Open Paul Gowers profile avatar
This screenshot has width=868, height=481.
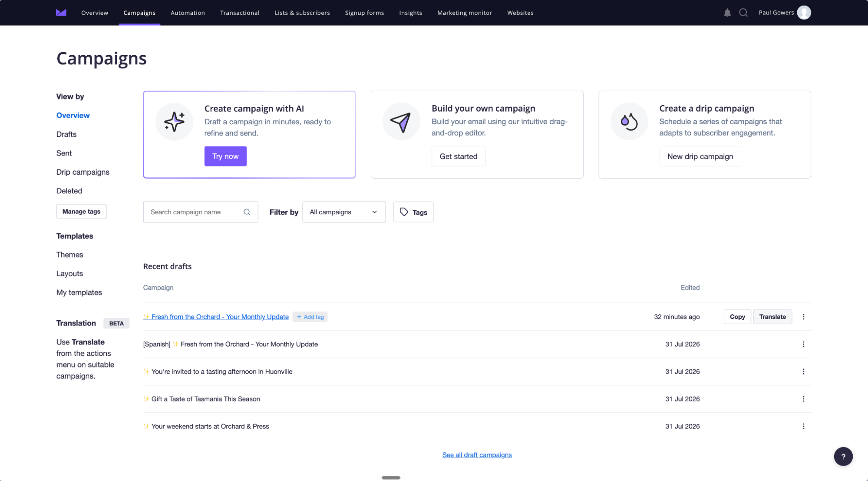[x=804, y=13]
